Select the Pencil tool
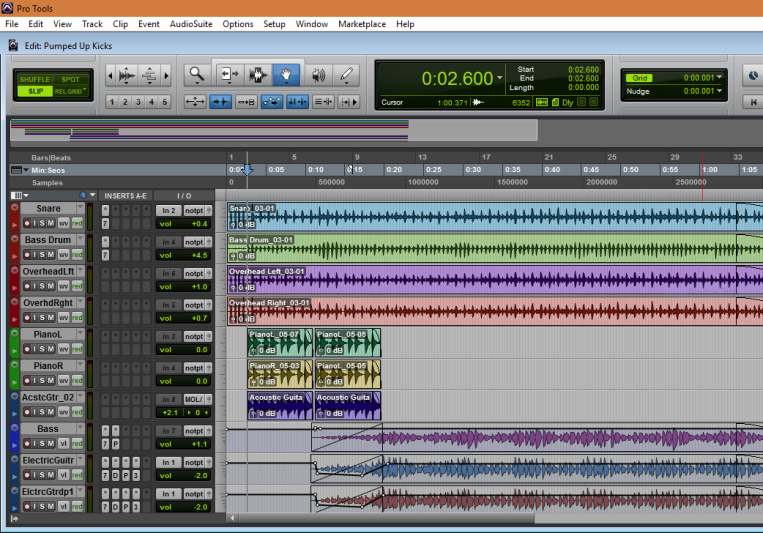 [x=346, y=75]
